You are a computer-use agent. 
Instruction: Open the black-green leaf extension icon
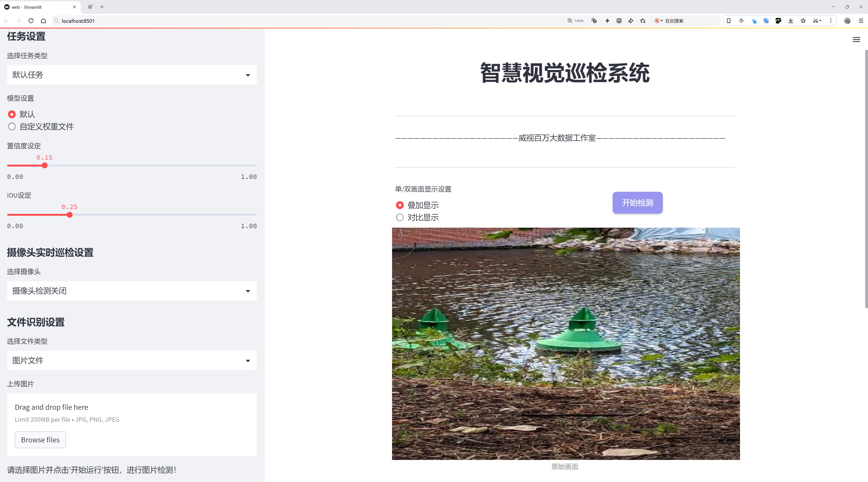[x=778, y=21]
